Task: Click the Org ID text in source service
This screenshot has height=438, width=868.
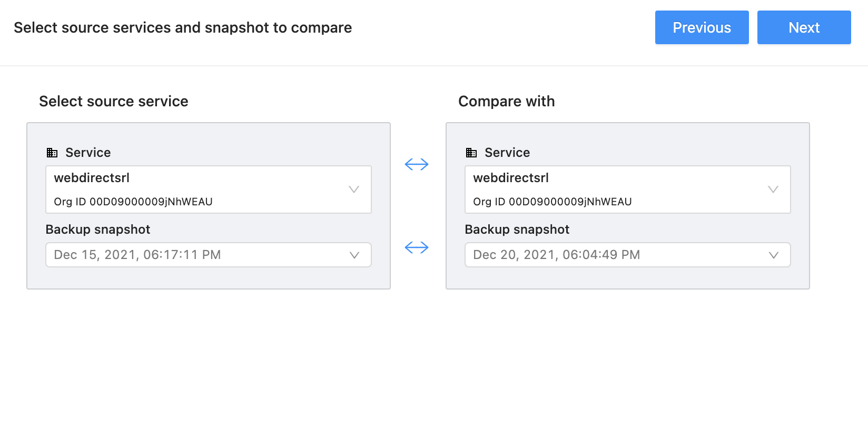Action: pos(133,202)
